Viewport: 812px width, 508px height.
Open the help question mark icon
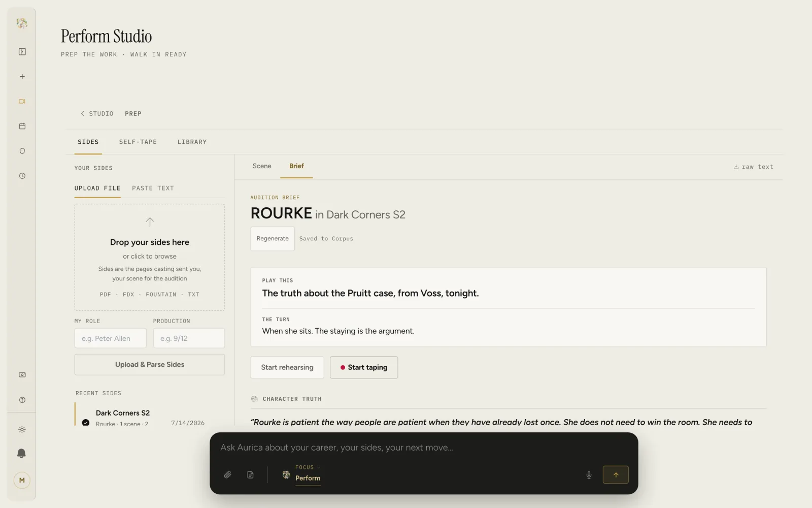click(22, 400)
